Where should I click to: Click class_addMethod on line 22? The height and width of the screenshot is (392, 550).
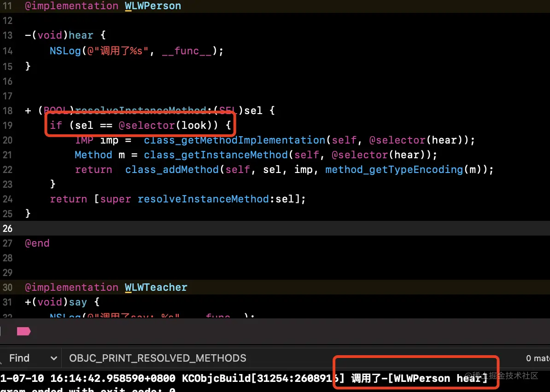(172, 170)
